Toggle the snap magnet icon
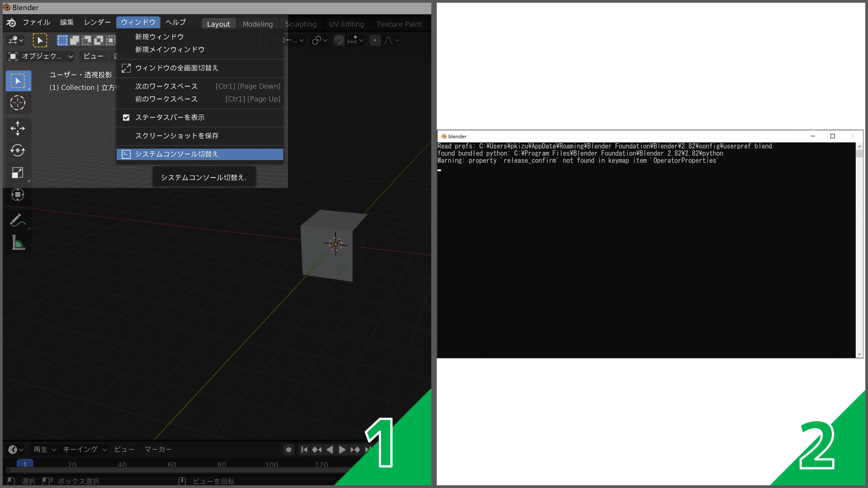 pos(339,40)
